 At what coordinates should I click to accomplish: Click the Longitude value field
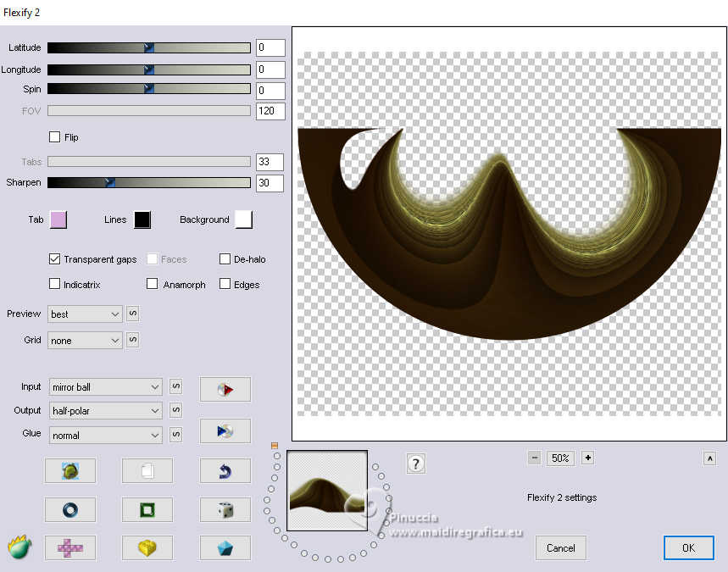point(270,69)
